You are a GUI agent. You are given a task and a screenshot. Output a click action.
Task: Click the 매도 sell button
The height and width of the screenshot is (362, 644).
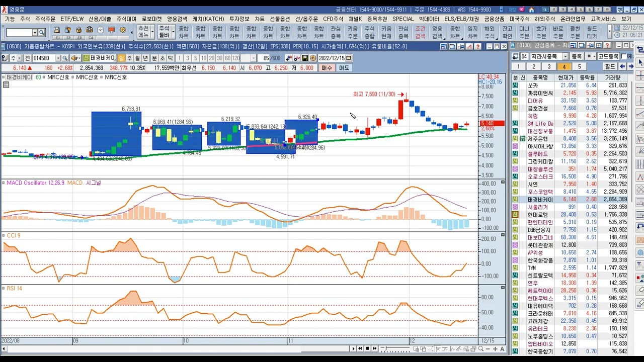[344, 67]
